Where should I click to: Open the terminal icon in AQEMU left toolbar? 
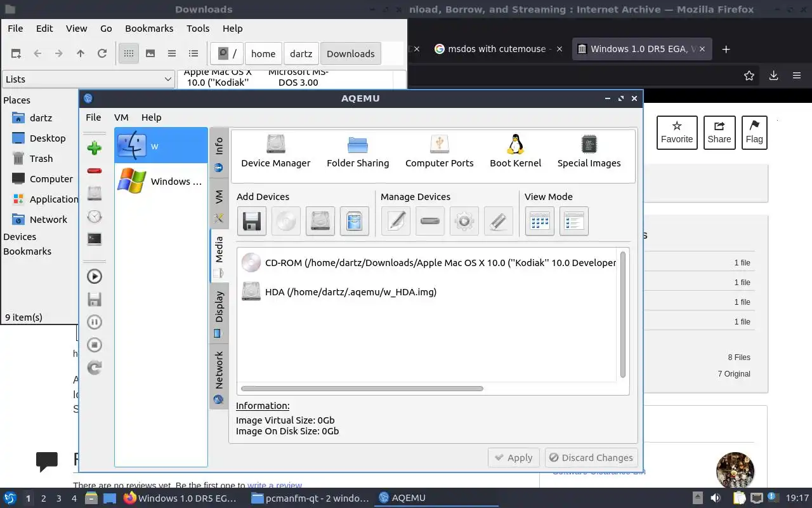pos(95,239)
